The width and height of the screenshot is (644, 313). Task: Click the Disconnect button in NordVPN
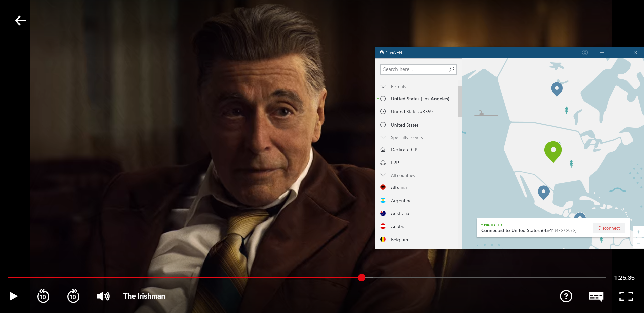pos(609,228)
